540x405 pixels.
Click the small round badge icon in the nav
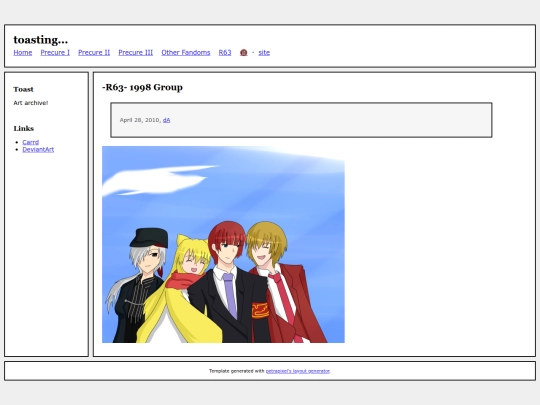(x=243, y=52)
